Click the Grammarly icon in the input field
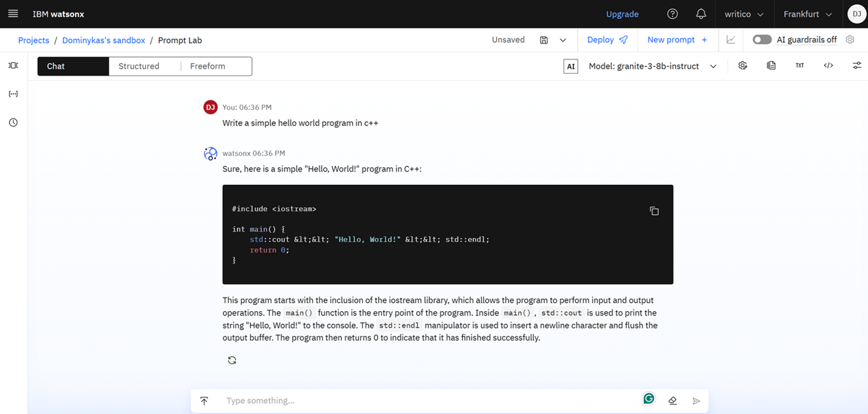The width and height of the screenshot is (868, 414). [x=648, y=399]
